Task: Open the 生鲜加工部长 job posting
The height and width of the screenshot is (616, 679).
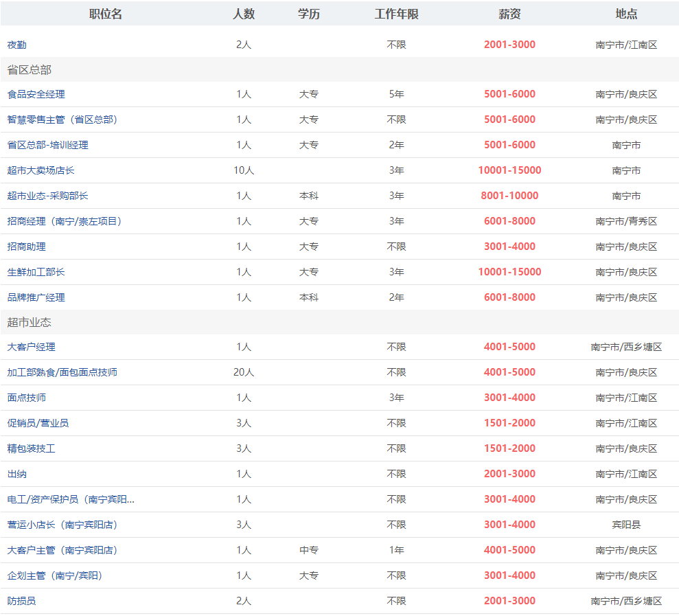Action: click(36, 272)
